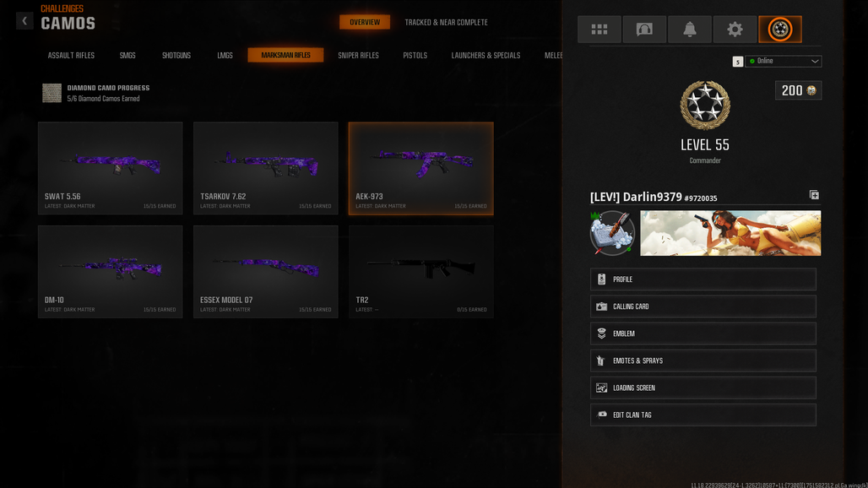
Task: Click the Calling Card button icon
Action: point(602,306)
